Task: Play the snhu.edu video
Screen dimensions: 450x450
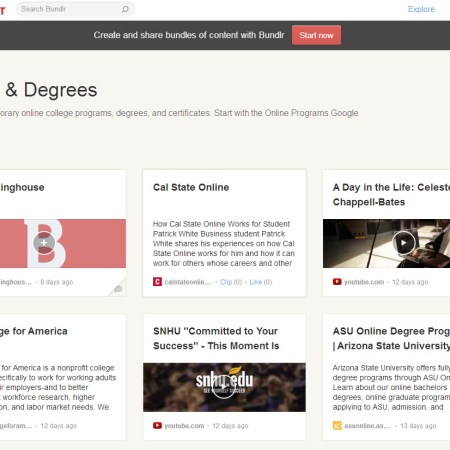Action: (224, 387)
